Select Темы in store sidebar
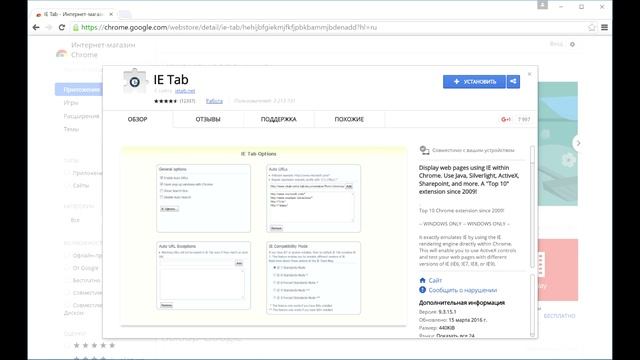The height and width of the screenshot is (360, 640). (71, 129)
